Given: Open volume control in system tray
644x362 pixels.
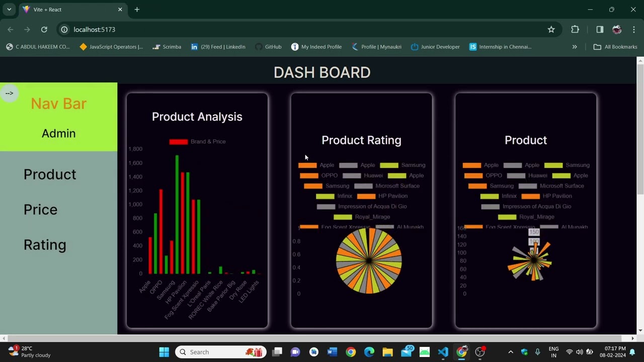Looking at the screenshot, I should [580, 352].
